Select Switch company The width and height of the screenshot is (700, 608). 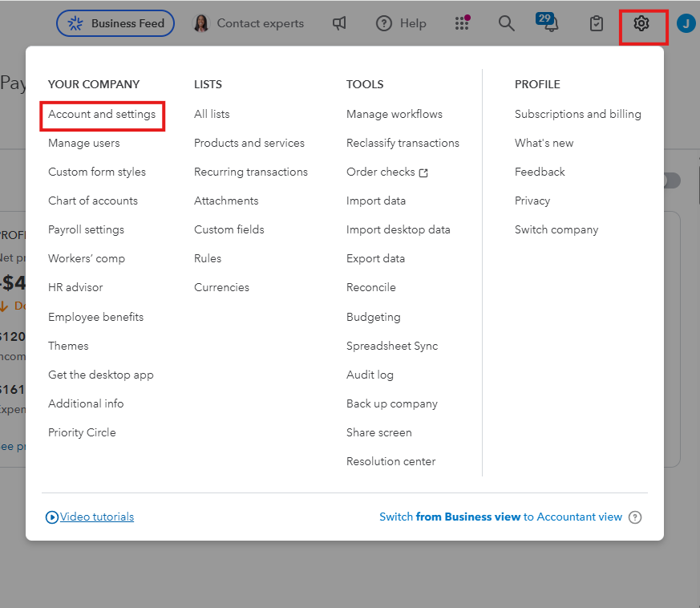[x=556, y=229]
